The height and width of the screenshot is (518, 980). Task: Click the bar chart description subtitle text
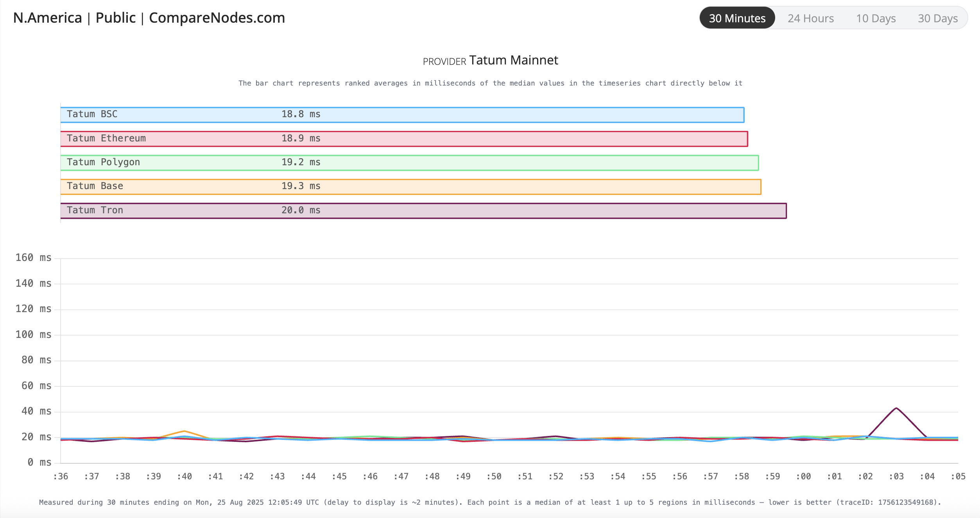pyautogui.click(x=490, y=83)
